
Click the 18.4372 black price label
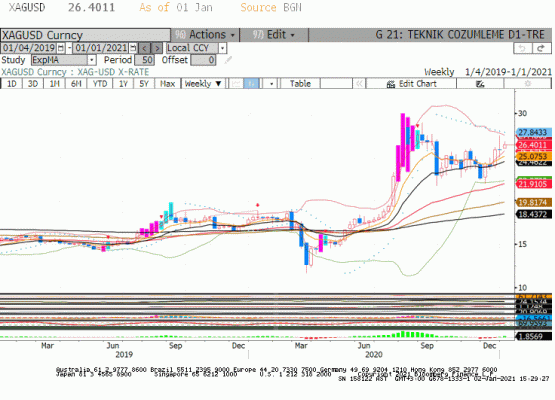[x=534, y=214]
